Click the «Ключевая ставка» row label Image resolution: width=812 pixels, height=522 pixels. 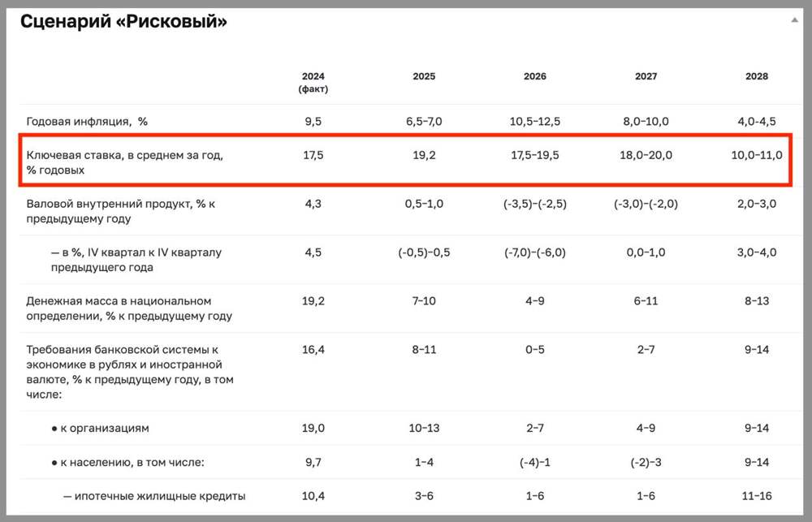[125, 162]
